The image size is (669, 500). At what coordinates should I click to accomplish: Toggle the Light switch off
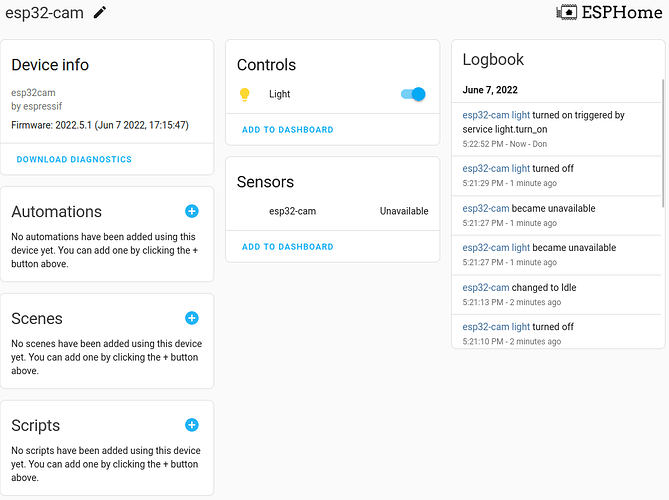(x=413, y=94)
